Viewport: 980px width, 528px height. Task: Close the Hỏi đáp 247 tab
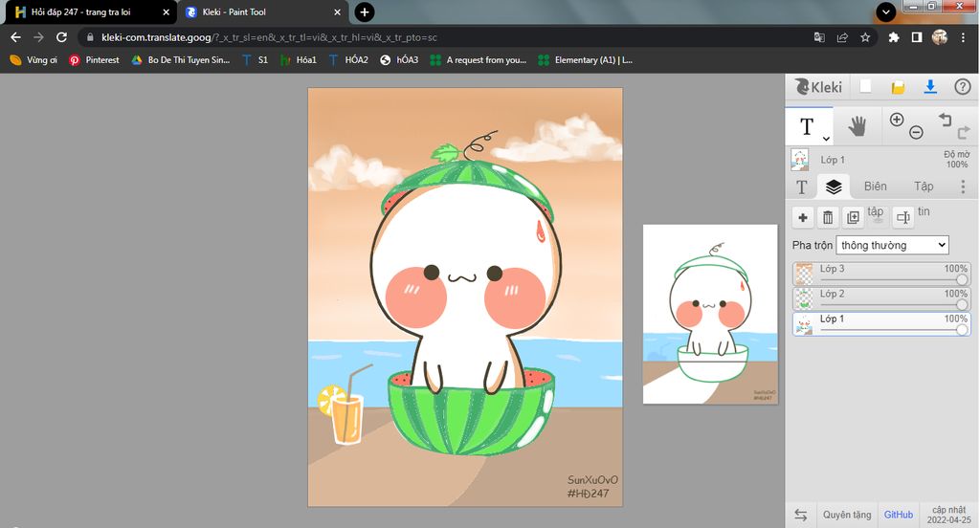[167, 11]
